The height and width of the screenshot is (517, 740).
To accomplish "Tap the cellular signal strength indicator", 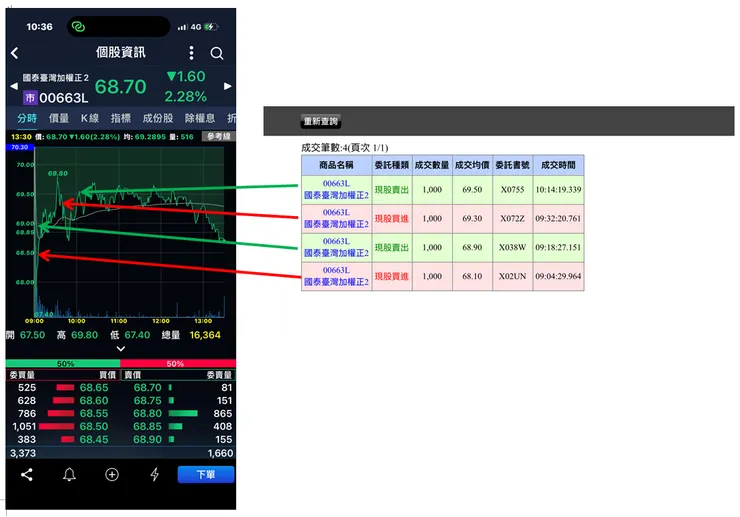I will coord(182,27).
